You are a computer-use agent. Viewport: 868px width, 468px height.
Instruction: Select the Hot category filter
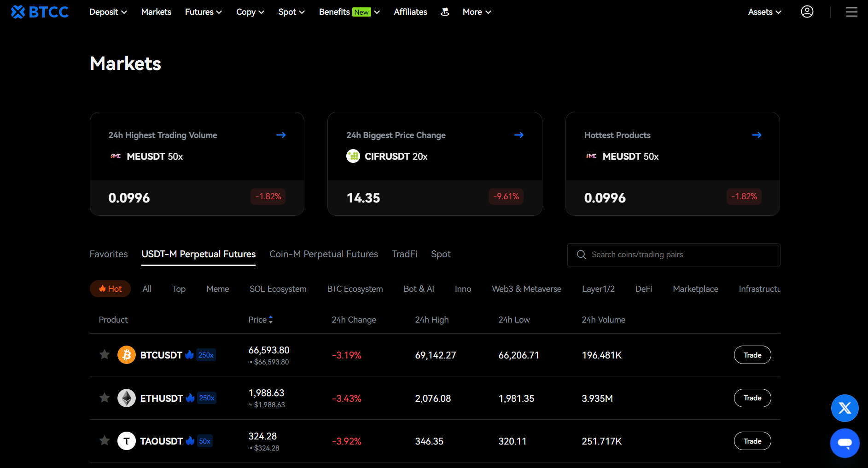pos(110,289)
